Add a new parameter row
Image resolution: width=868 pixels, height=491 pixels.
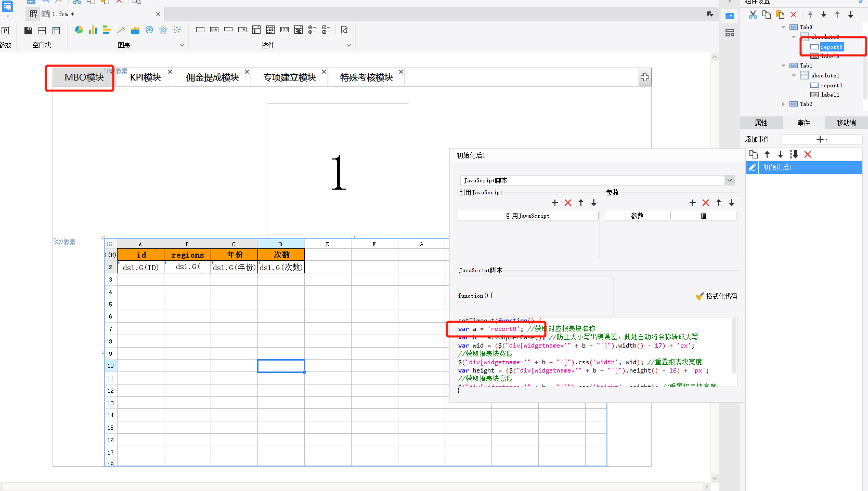tap(693, 203)
